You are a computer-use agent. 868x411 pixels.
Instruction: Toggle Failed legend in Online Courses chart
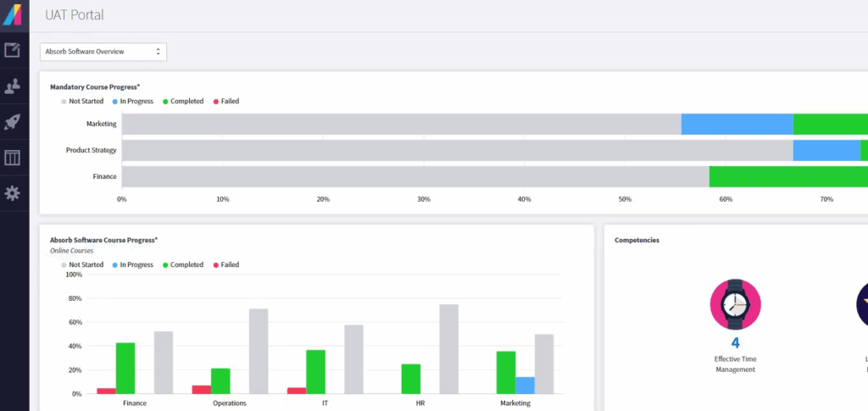(x=226, y=265)
